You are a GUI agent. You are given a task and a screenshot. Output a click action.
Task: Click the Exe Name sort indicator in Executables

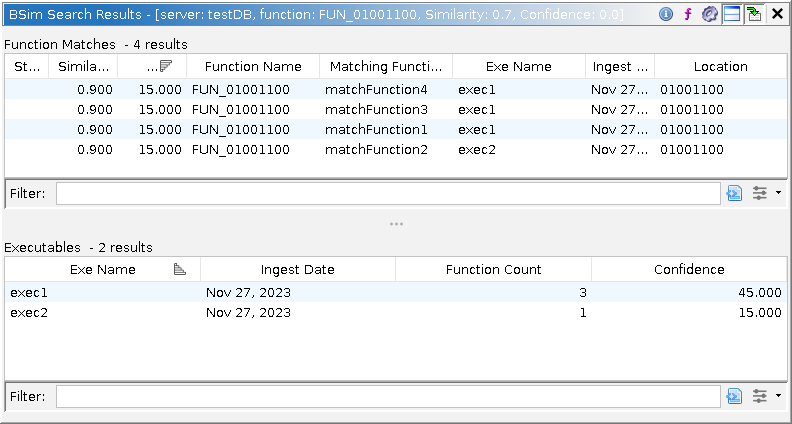(180, 269)
